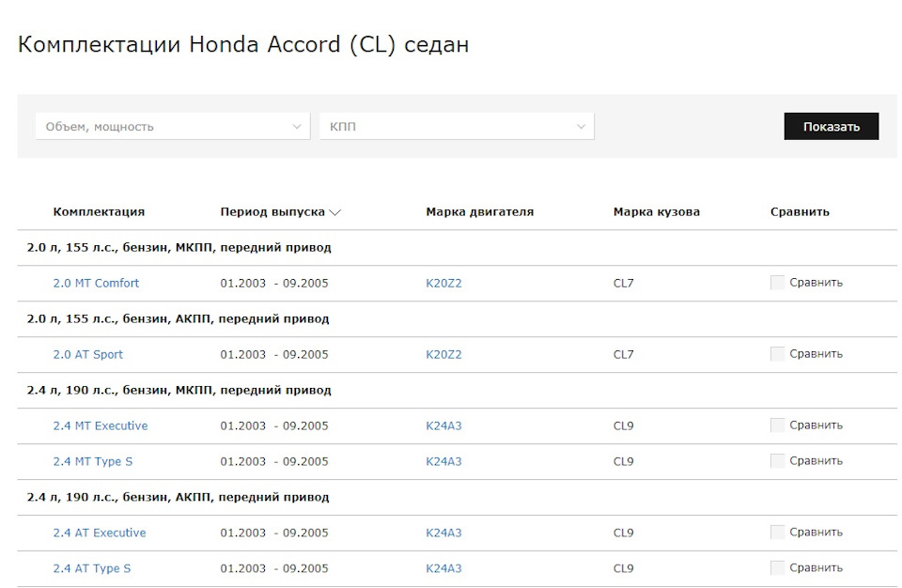Click group header '2.4 л, 190 л.с., бензин, АКПП'
Viewport: 902px width, 588px height.
(x=178, y=497)
